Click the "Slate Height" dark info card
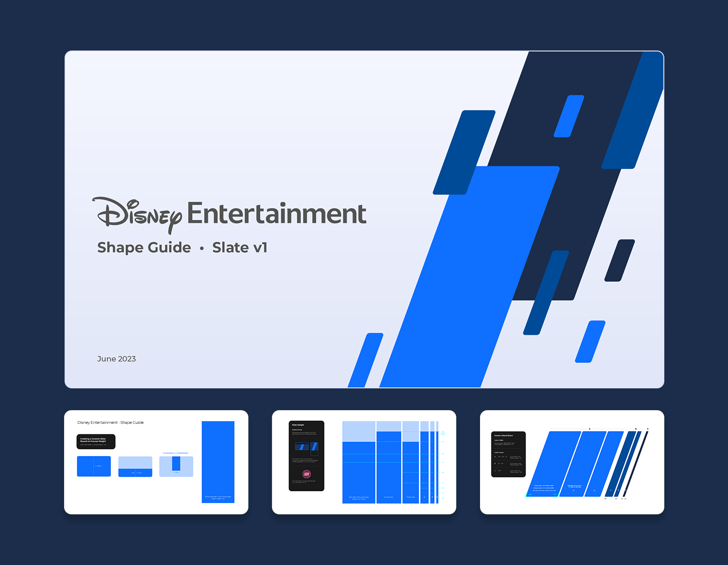The height and width of the screenshot is (565, 728). tap(307, 456)
